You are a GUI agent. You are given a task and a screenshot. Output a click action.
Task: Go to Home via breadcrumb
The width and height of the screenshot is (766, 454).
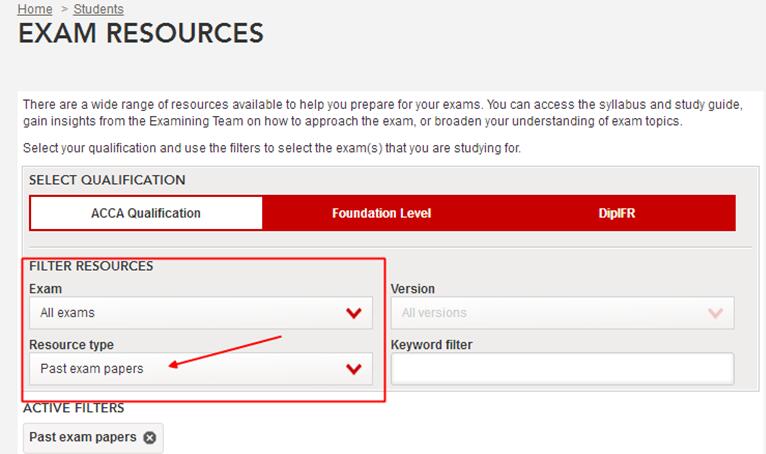35,9
